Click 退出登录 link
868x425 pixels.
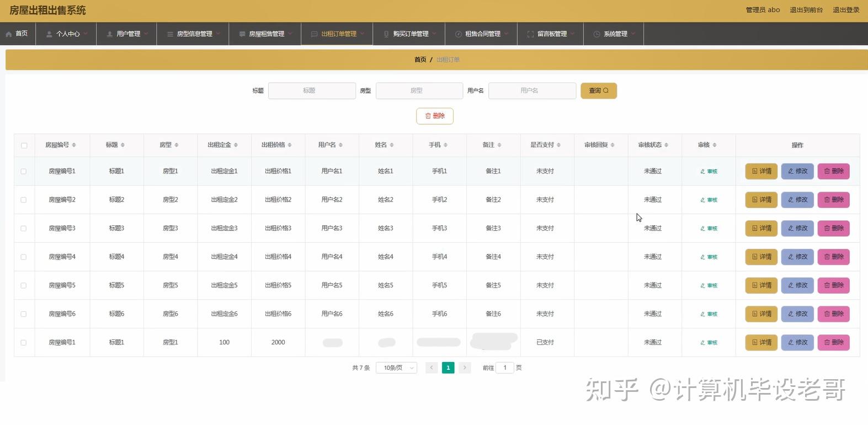(846, 10)
